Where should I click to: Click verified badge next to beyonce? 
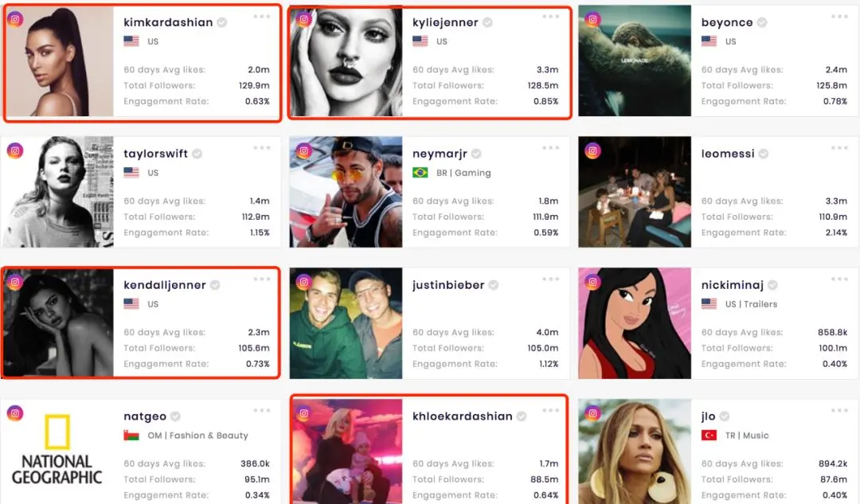(762, 22)
